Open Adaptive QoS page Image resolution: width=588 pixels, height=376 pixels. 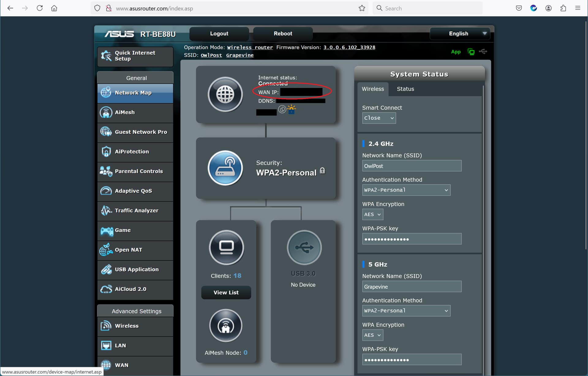pos(135,191)
